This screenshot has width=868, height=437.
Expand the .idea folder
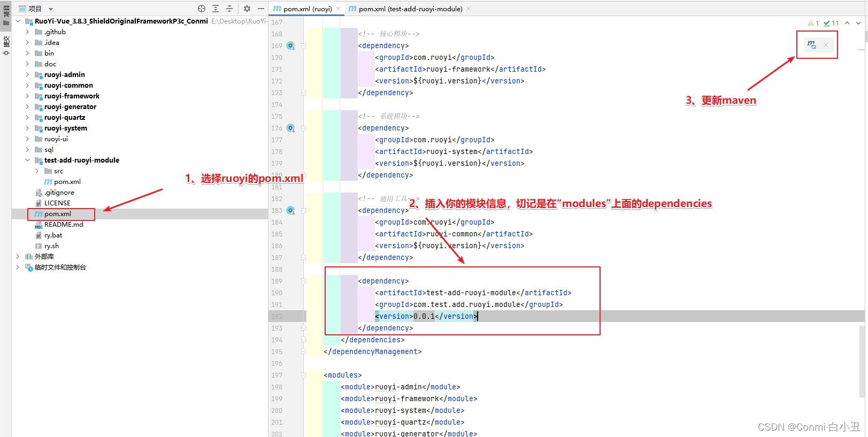[27, 43]
